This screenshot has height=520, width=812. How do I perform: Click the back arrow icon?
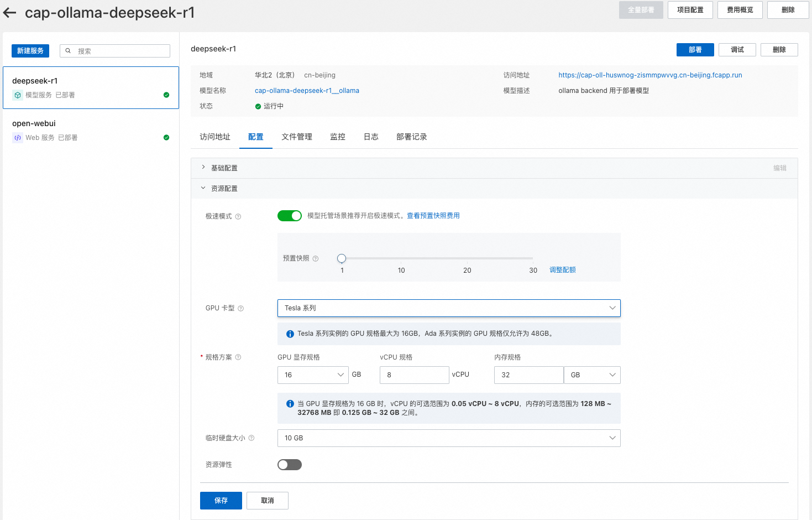pos(9,13)
